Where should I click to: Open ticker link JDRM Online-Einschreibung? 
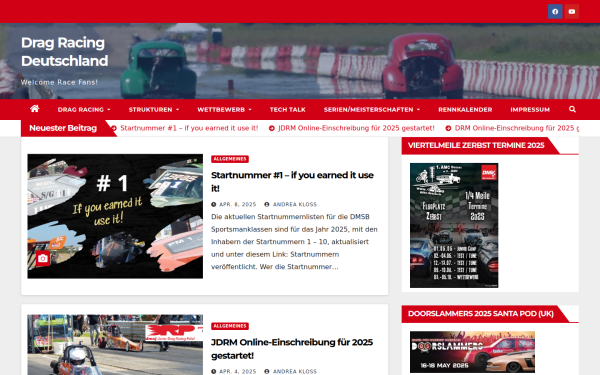click(x=356, y=128)
